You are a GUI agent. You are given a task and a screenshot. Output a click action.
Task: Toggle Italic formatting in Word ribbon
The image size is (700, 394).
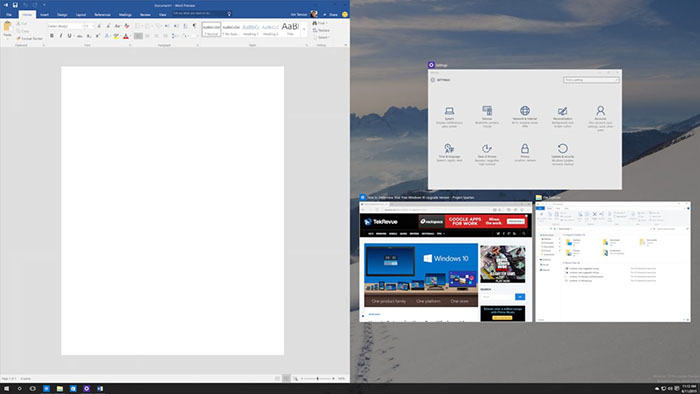(61, 36)
